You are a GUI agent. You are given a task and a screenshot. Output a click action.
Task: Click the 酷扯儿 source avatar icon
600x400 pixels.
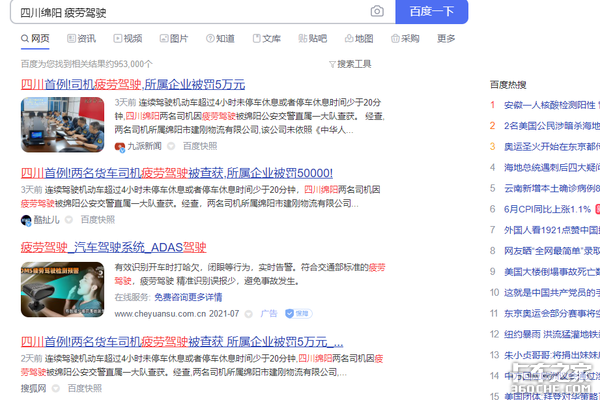pyautogui.click(x=26, y=220)
